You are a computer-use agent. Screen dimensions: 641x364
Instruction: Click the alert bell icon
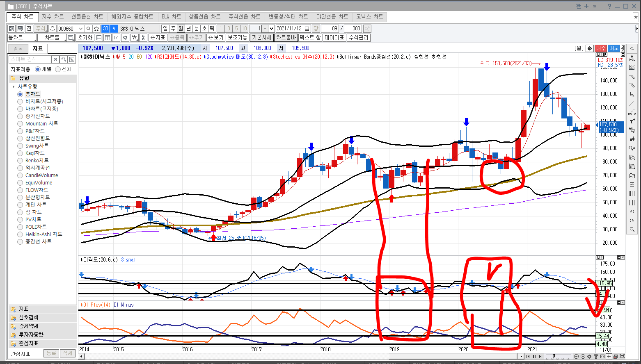(53, 29)
